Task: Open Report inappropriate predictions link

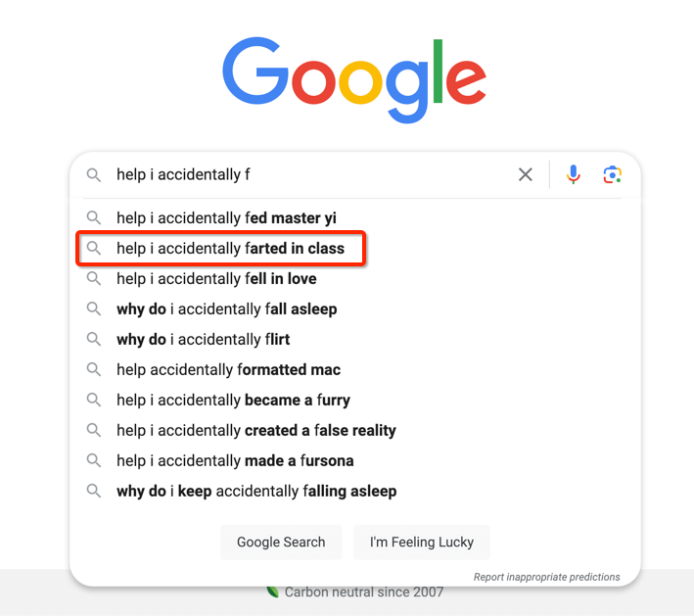Action: click(546, 577)
